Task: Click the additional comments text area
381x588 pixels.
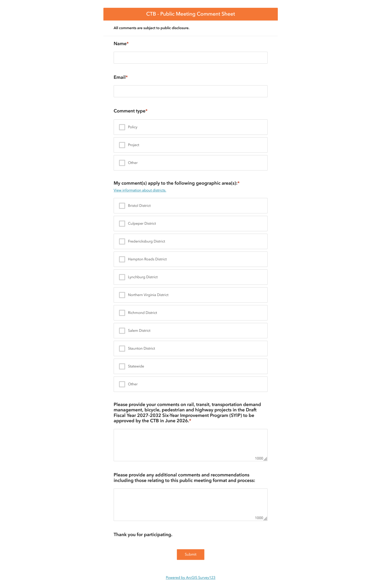Action: click(190, 504)
